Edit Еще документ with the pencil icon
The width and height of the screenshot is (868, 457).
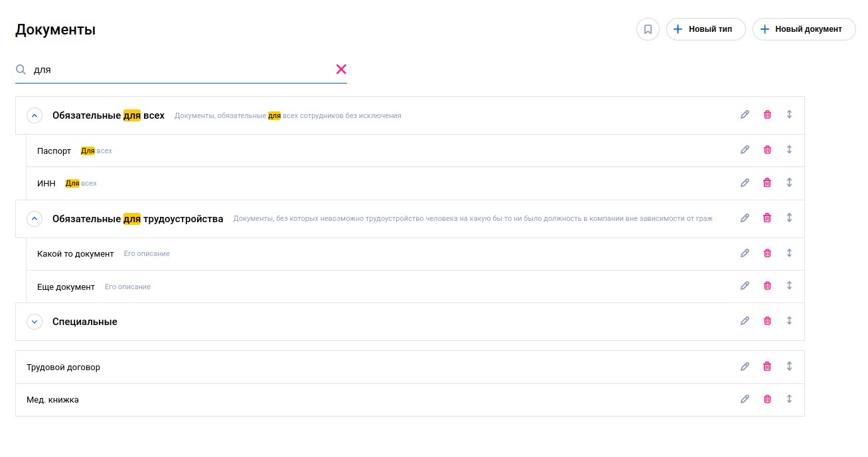point(745,285)
